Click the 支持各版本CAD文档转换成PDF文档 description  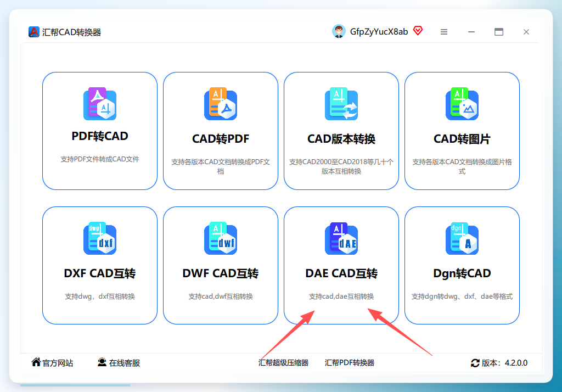[221, 166]
